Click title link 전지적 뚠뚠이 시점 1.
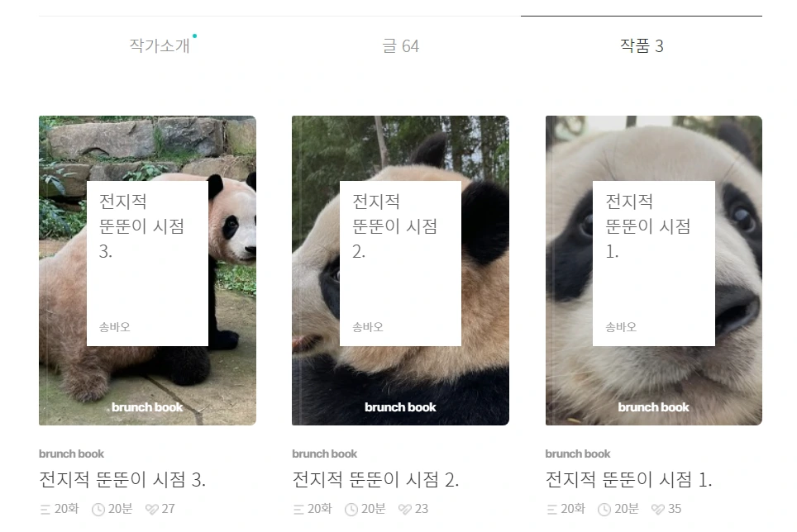This screenshot has width=797, height=532. pyautogui.click(x=629, y=479)
